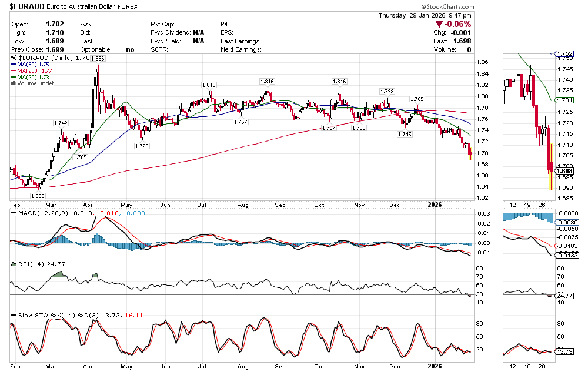Click the red MA(200) legend line marker
Image resolution: width=588 pixels, height=372 pixels.
[14, 71]
